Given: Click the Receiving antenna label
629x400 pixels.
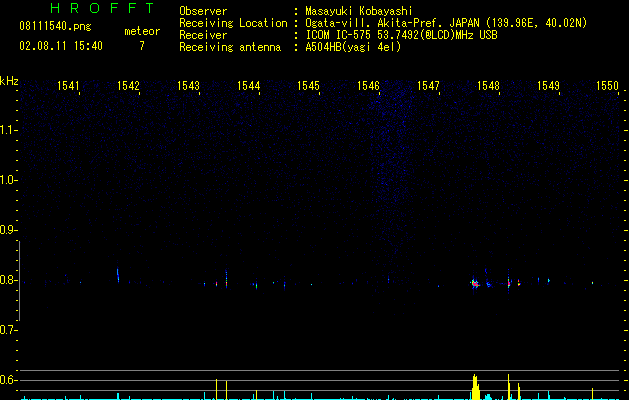Looking at the screenshot, I should click(230, 47).
